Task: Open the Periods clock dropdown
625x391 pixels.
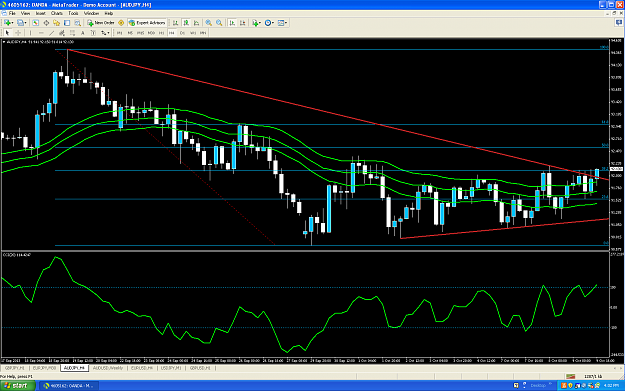Action: click(x=269, y=23)
